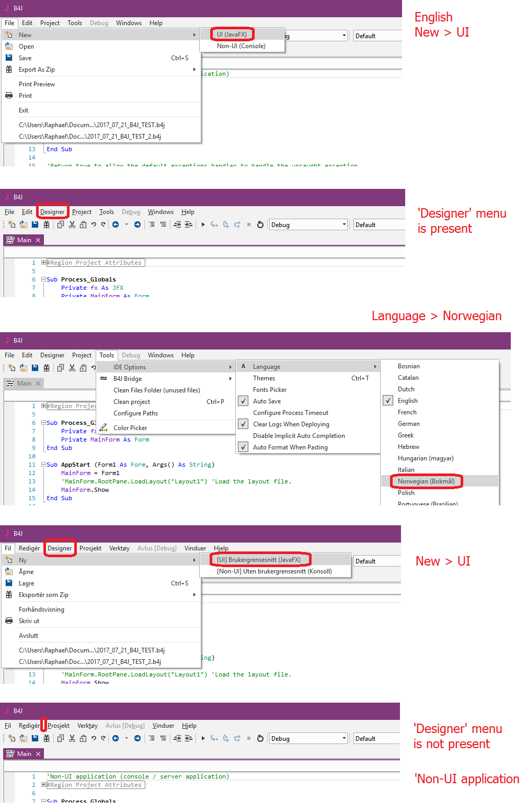The width and height of the screenshot is (527, 812).
Task: Open Default configuration dropdown in second window
Action: pos(379,224)
